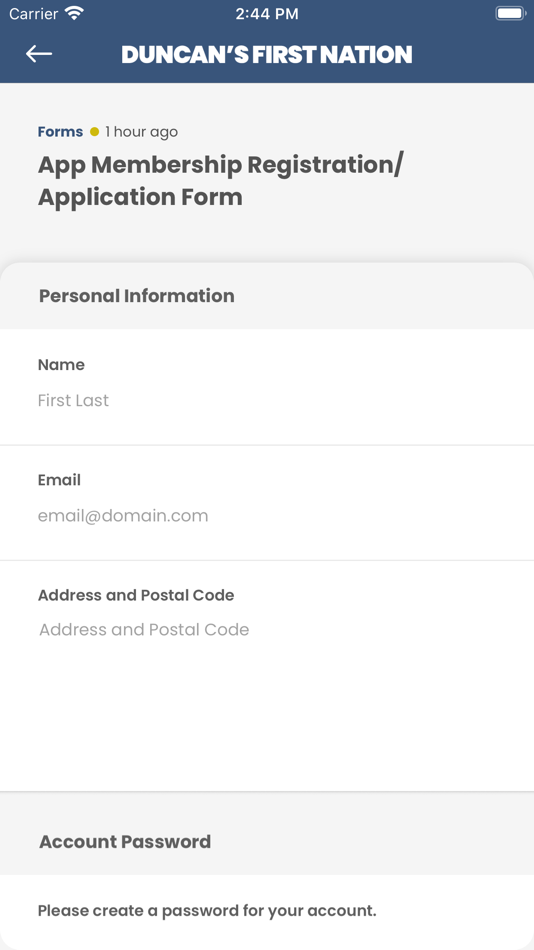The height and width of the screenshot is (950, 534).
Task: Tap the password creation instruction text
Action: click(x=207, y=911)
